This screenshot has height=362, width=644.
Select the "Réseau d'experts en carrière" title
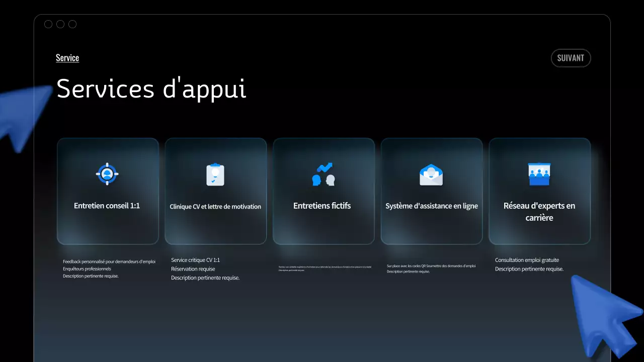[x=539, y=212]
